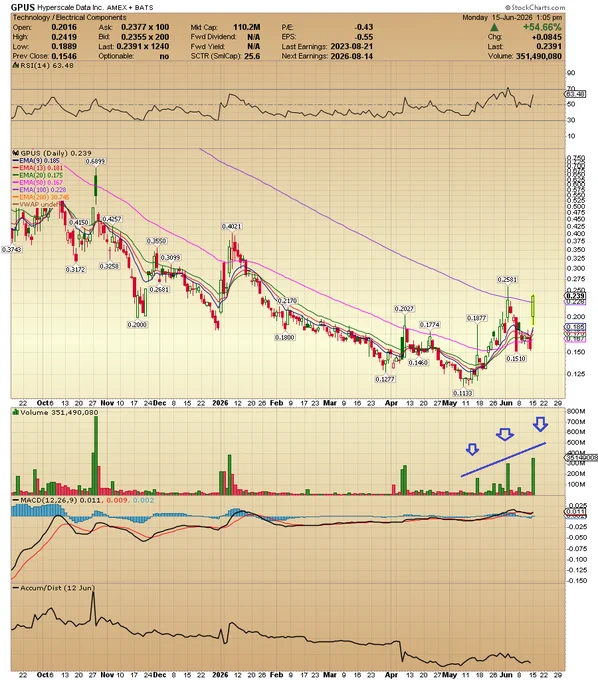The image size is (598, 680).
Task: Click the Hyperscale Data Inc. company name
Action: (71, 8)
